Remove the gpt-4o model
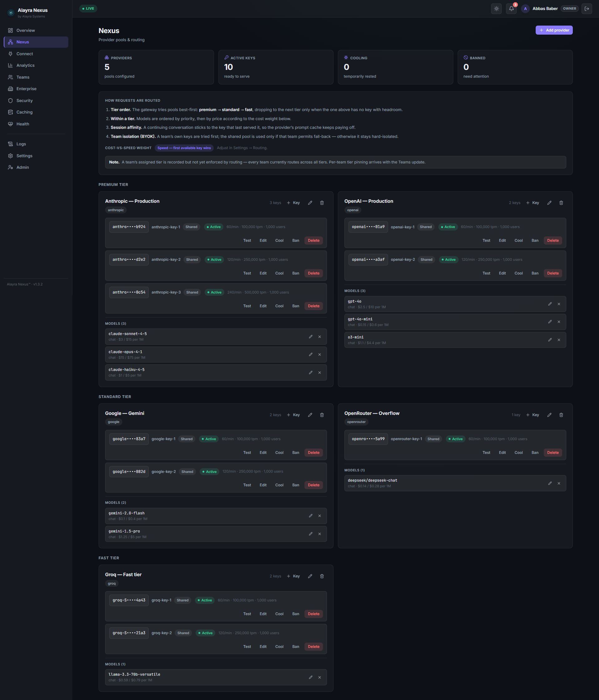Screen dimensions: 599x700 point(558,304)
